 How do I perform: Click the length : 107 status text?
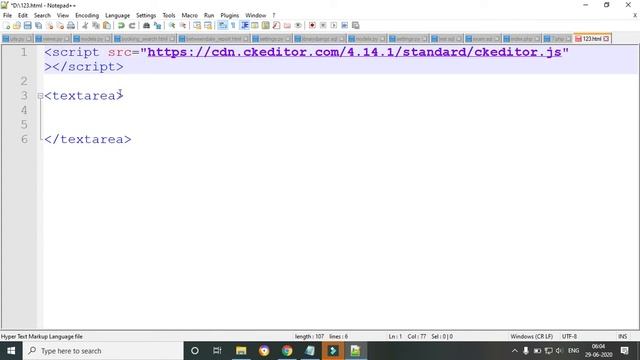pos(309,336)
